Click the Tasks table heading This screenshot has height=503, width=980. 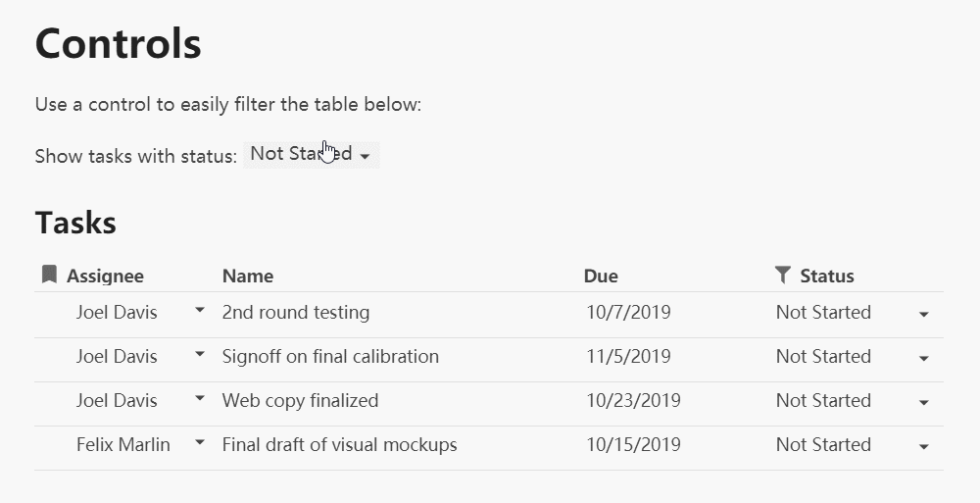(75, 223)
